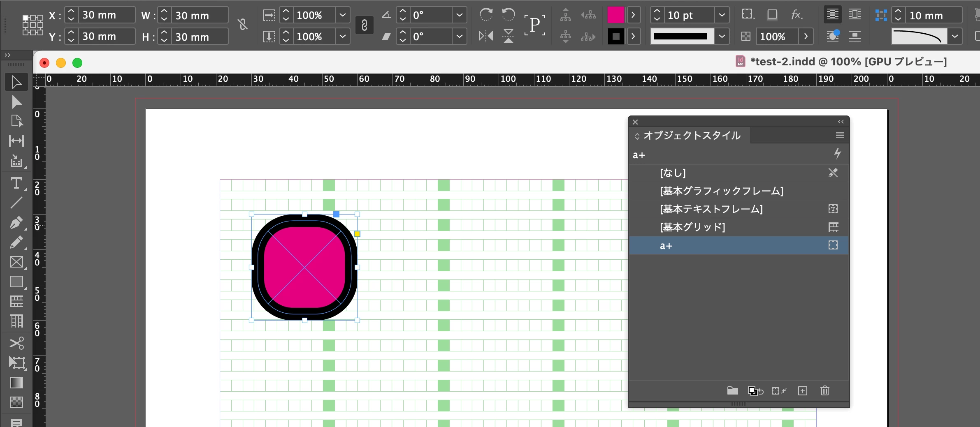Image resolution: width=980 pixels, height=427 pixels.
Task: Open the effects fx button
Action: (x=797, y=15)
